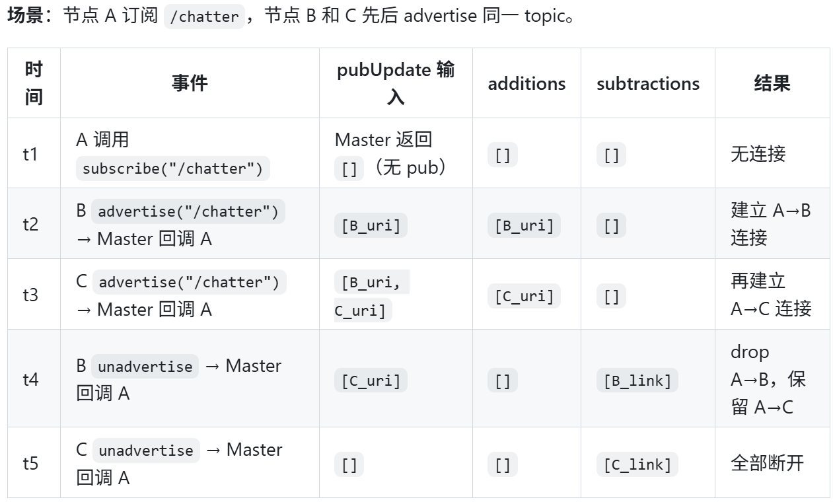Viewport: 833px width, 504px height.
Task: Click [B_uri] in the t2 additions cell
Action: click(x=526, y=225)
